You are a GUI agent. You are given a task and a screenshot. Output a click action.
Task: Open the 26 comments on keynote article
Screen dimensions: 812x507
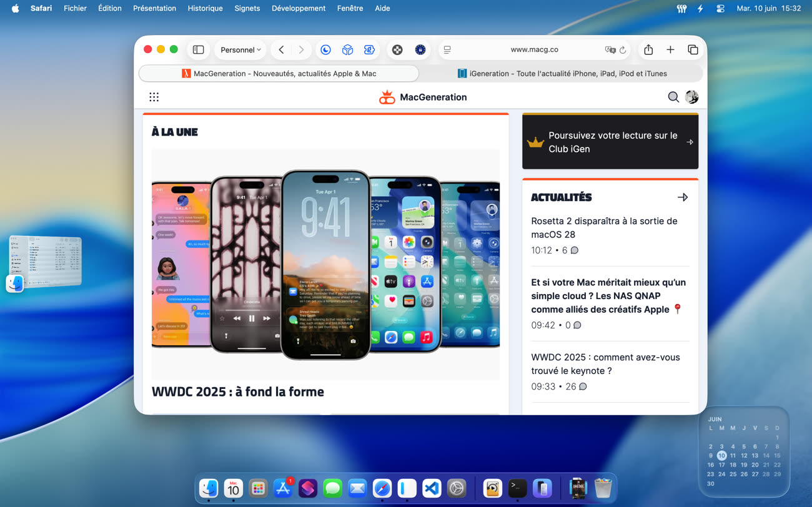point(576,386)
